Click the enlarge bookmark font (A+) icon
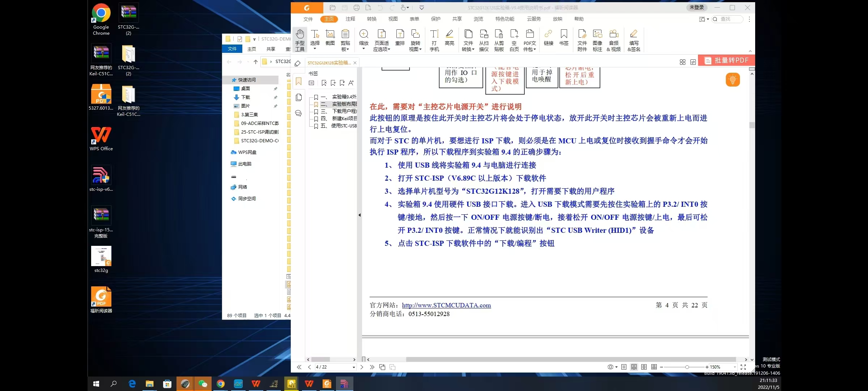This screenshot has height=391, width=868. click(351, 83)
